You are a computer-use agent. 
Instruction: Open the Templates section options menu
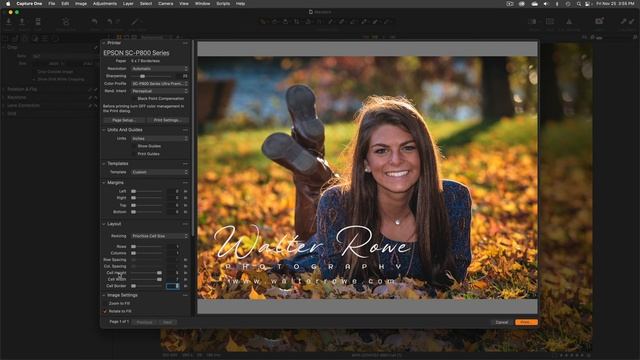point(185,164)
